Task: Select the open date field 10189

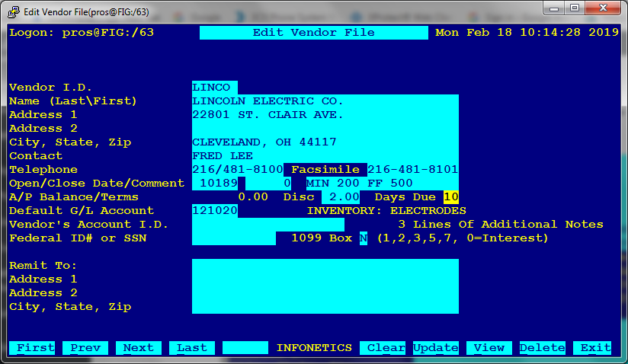Action: [x=215, y=184]
